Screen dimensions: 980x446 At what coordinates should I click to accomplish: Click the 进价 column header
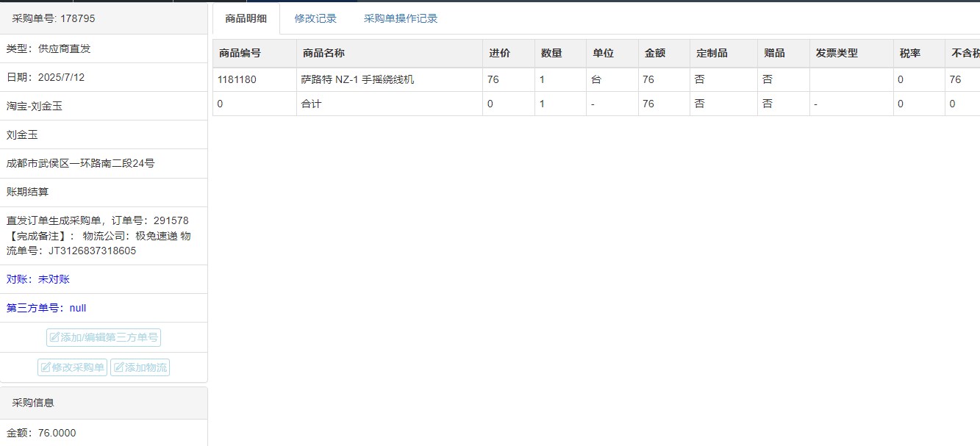(509, 53)
